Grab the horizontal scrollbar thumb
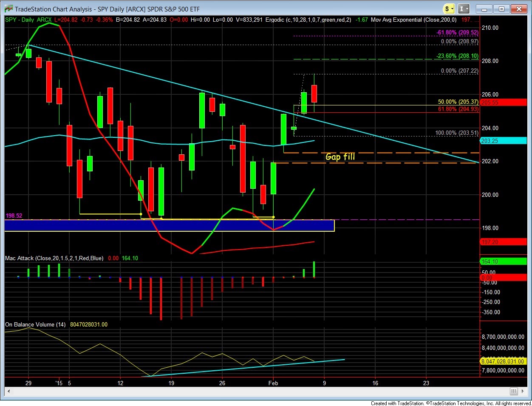 tap(514, 391)
